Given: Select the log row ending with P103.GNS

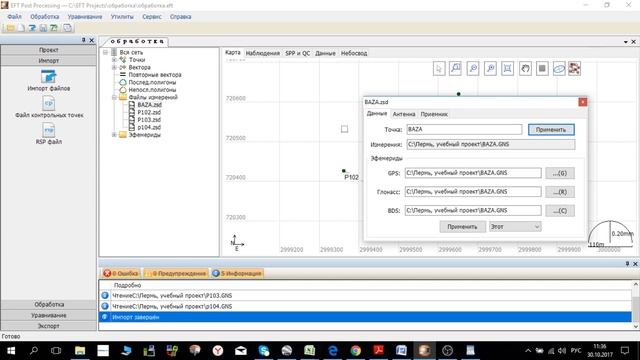Looking at the screenshot, I should [x=365, y=296].
